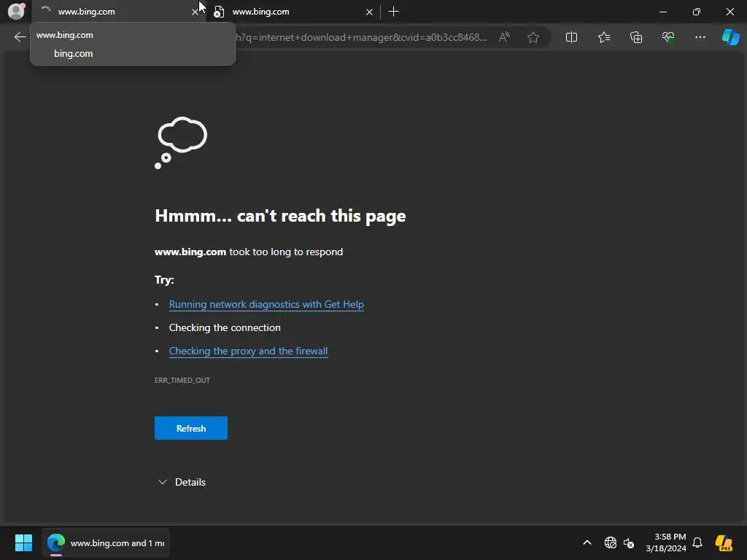Select the first loading www.bing.com tab

point(115,12)
